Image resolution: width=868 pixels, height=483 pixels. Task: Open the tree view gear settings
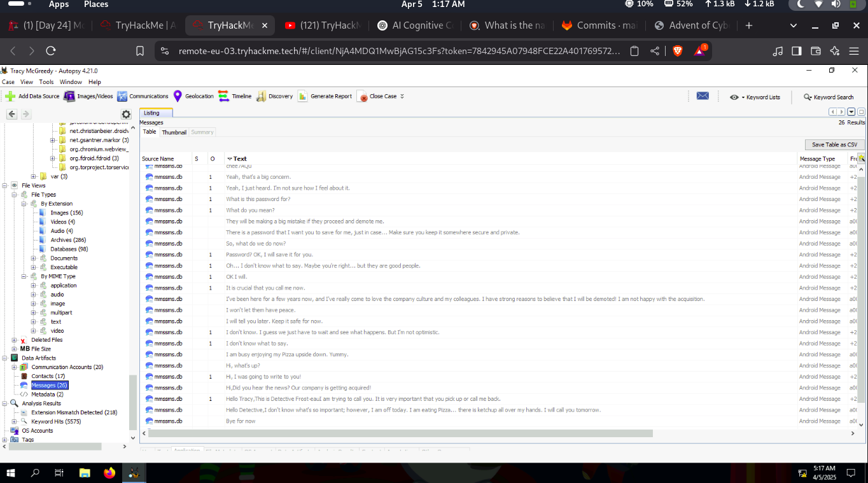[x=126, y=115]
